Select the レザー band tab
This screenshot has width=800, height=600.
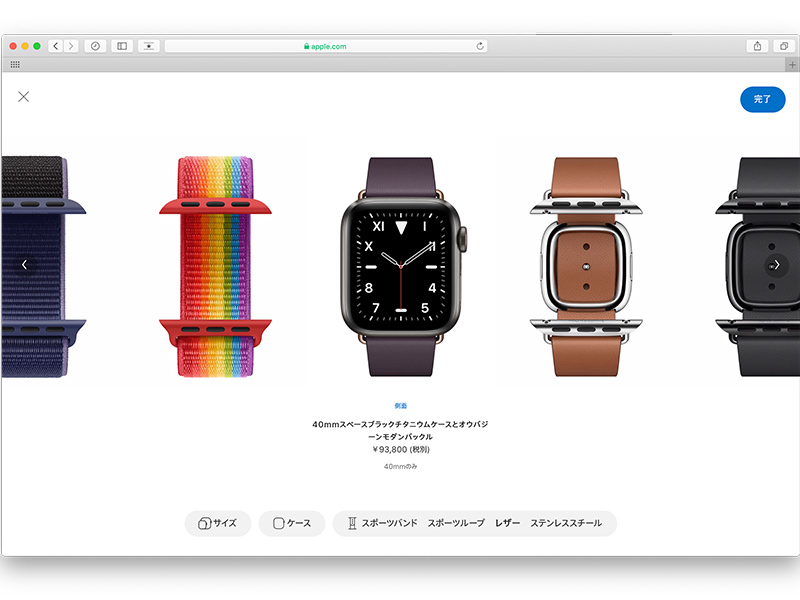[507, 523]
